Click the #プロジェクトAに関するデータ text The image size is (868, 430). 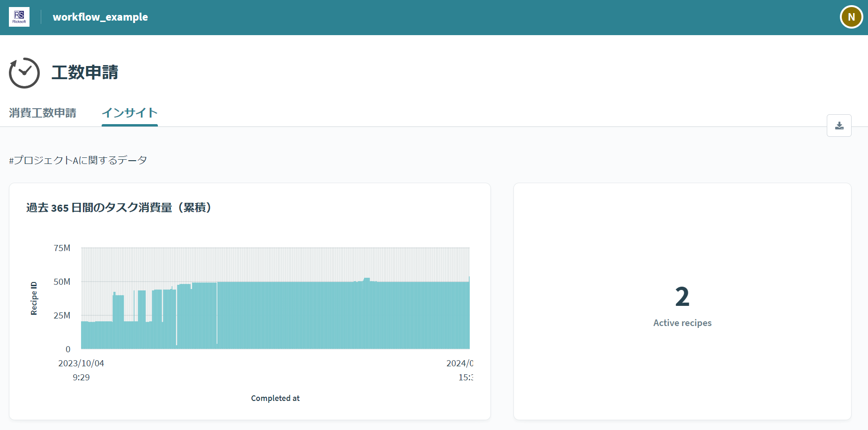[78, 160]
